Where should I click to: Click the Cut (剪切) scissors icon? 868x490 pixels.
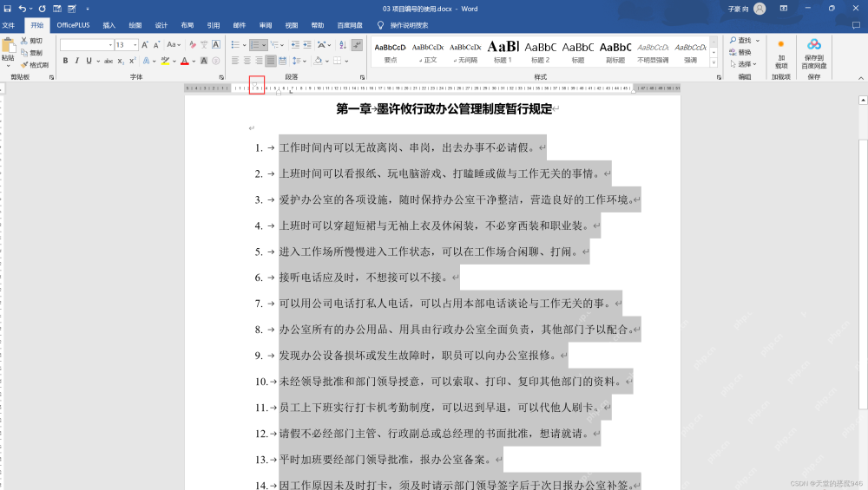click(x=24, y=41)
